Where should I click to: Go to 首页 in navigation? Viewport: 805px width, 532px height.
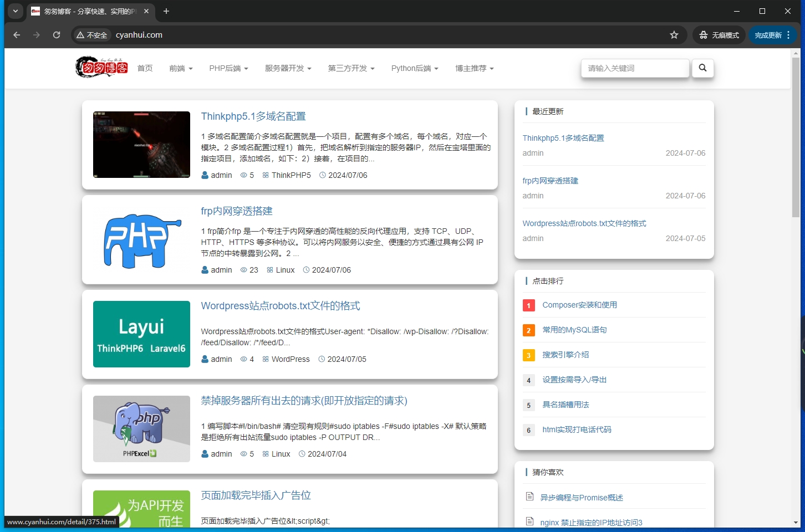[145, 68]
